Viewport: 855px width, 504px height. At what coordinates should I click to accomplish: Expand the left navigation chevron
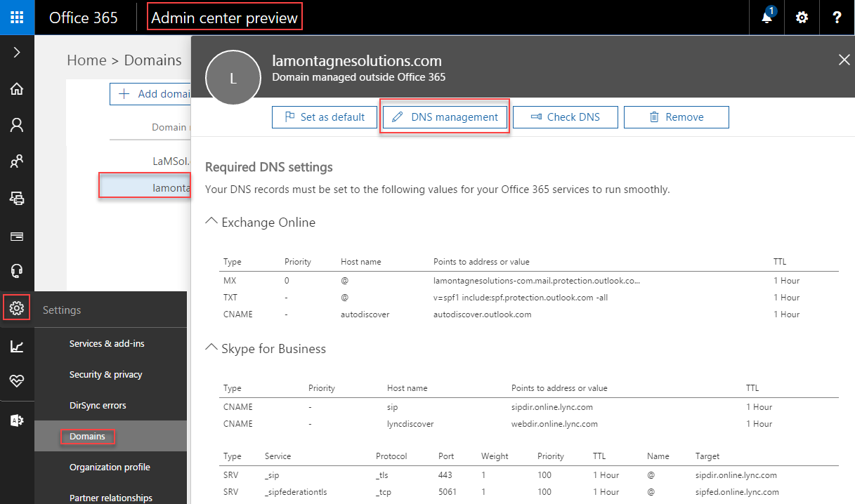(17, 53)
